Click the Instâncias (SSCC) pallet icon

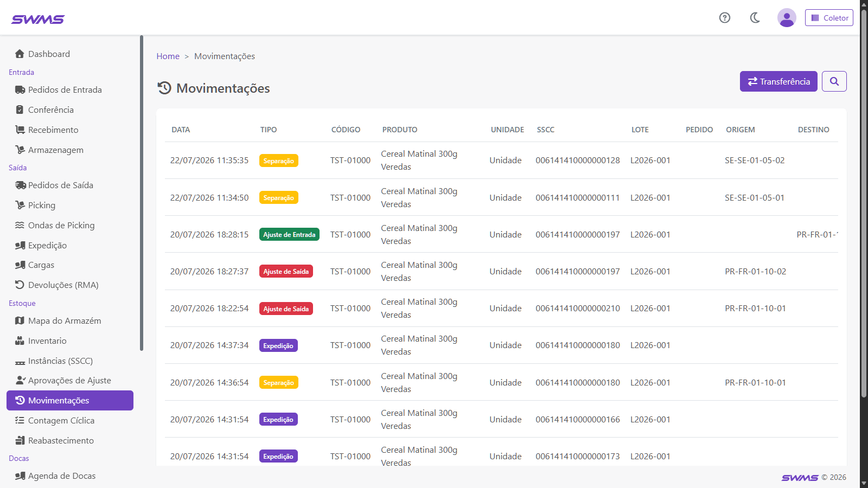[x=20, y=362]
